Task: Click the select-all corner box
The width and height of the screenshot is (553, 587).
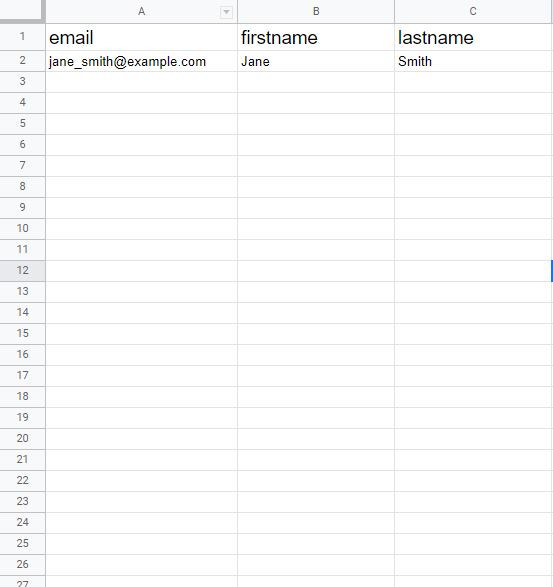Action: [x=22, y=10]
